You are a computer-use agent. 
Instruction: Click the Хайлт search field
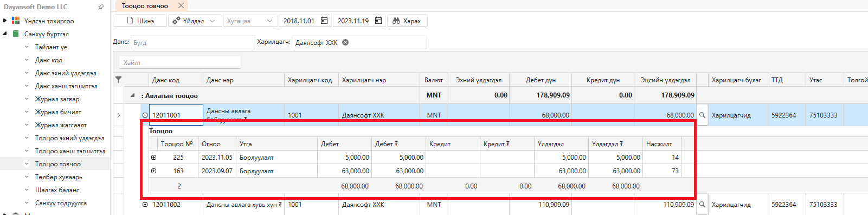click(180, 63)
